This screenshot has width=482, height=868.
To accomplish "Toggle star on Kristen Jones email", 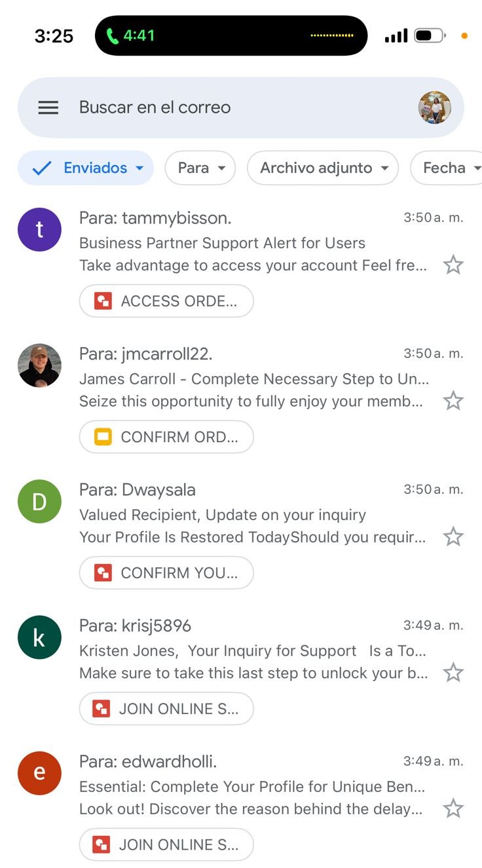I will coord(453,672).
